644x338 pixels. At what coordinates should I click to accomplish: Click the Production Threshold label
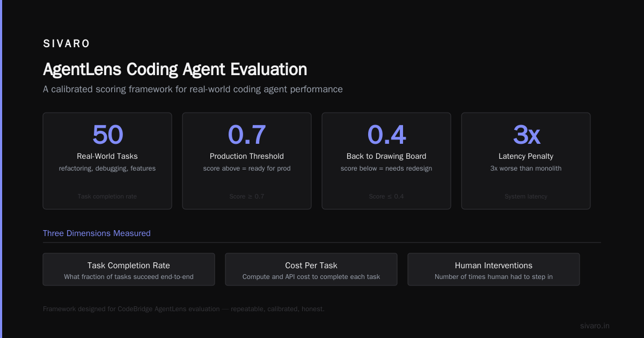click(x=247, y=156)
